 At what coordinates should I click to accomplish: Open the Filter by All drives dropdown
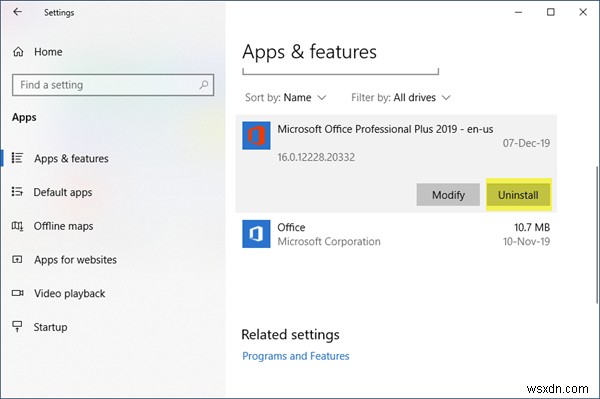(401, 98)
